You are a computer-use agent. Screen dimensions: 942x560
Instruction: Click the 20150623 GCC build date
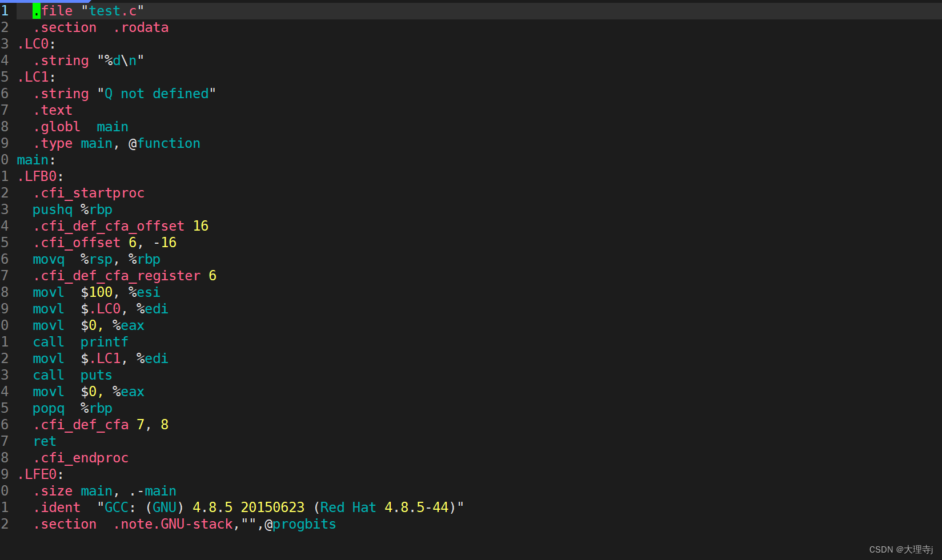pos(272,507)
